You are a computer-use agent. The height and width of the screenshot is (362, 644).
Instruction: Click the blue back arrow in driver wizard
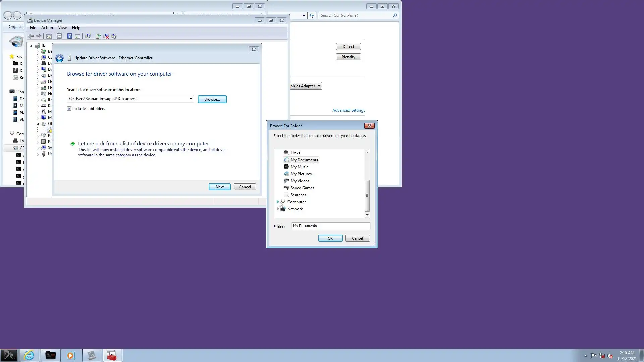tap(59, 58)
